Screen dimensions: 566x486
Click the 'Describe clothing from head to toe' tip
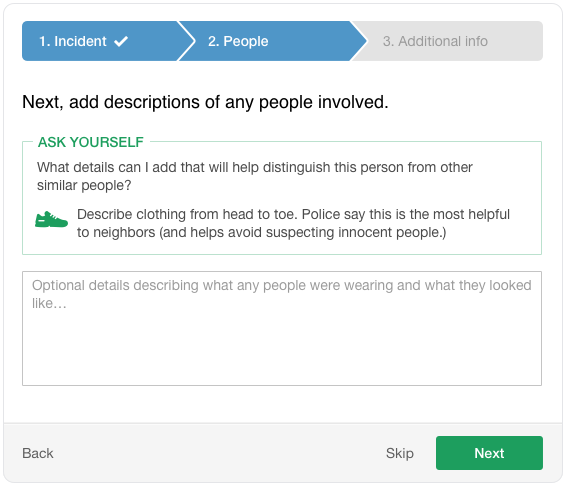[293, 223]
